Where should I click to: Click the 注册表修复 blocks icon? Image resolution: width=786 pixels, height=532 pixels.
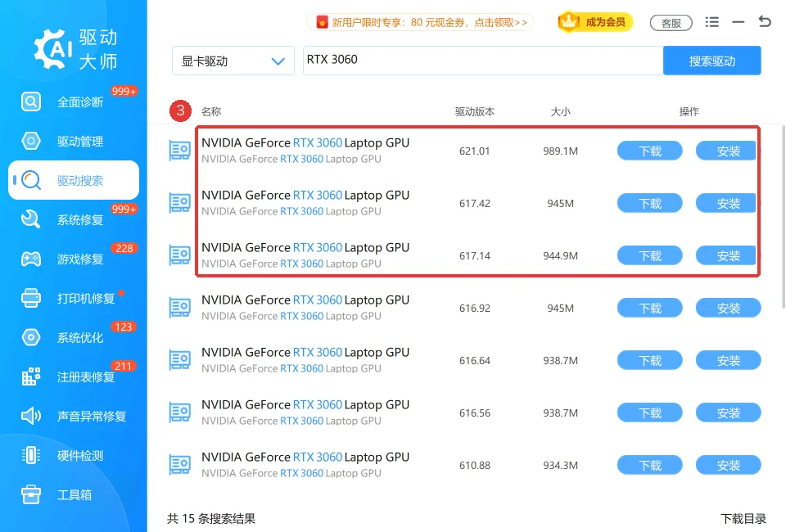pos(31,376)
